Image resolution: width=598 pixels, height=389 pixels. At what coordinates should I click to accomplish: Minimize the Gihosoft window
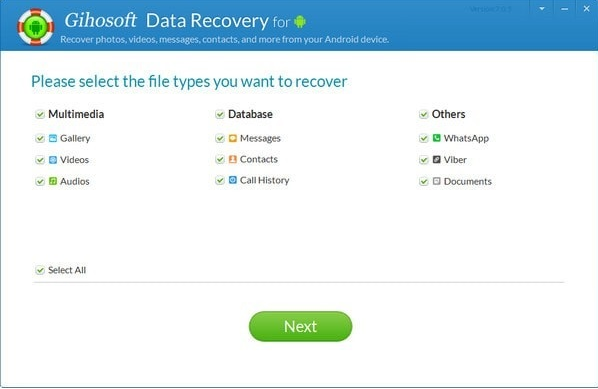coord(564,8)
